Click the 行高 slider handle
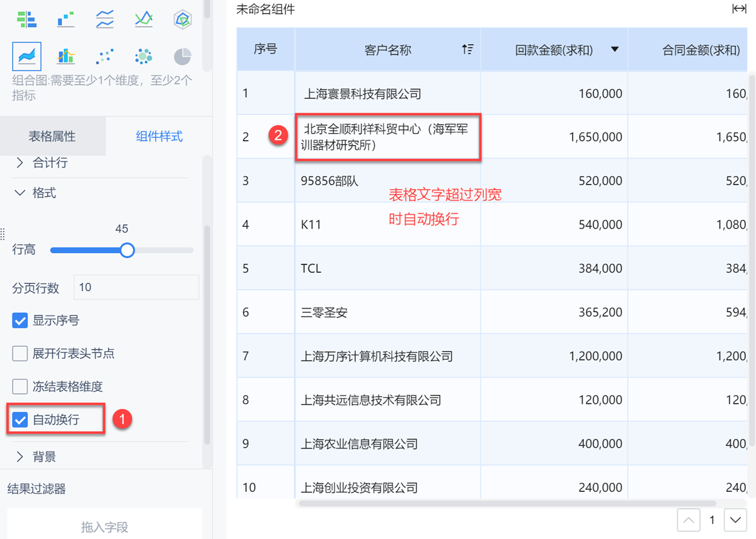 point(127,251)
